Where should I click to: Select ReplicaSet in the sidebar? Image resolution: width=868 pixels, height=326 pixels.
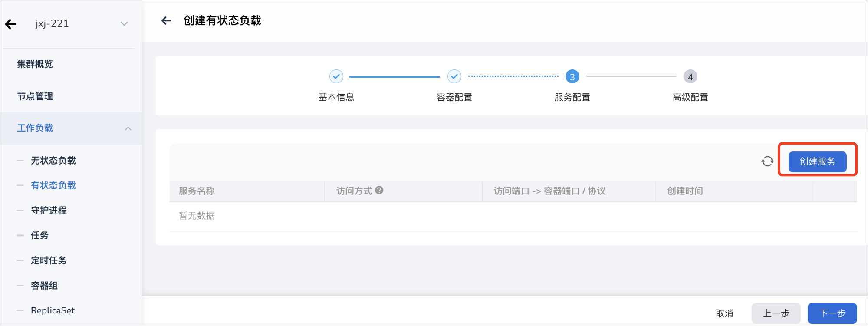coord(53,310)
